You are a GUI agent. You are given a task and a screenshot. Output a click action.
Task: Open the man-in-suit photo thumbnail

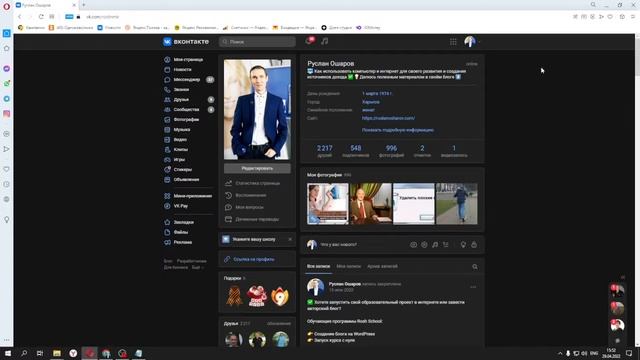pyautogui.click(x=371, y=204)
